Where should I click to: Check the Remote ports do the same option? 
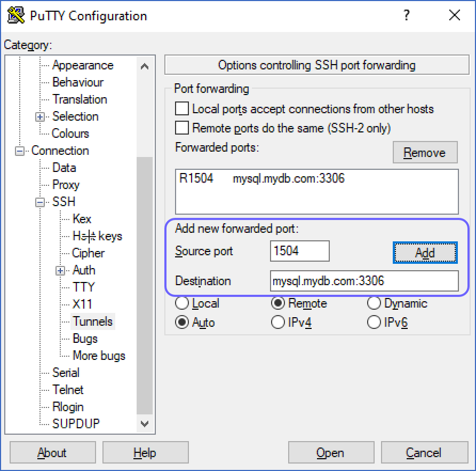pyautogui.click(x=181, y=128)
